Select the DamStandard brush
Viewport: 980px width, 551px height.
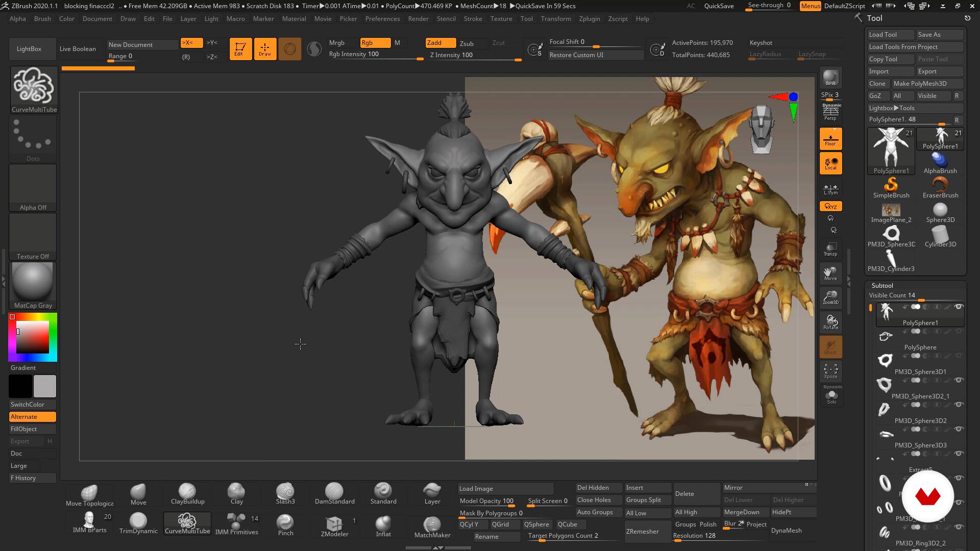pos(334,494)
